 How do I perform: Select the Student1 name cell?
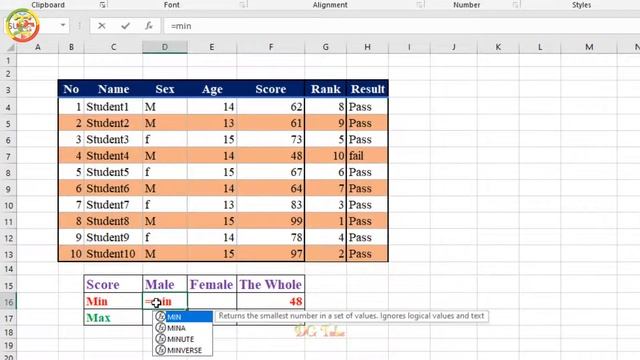point(113,107)
